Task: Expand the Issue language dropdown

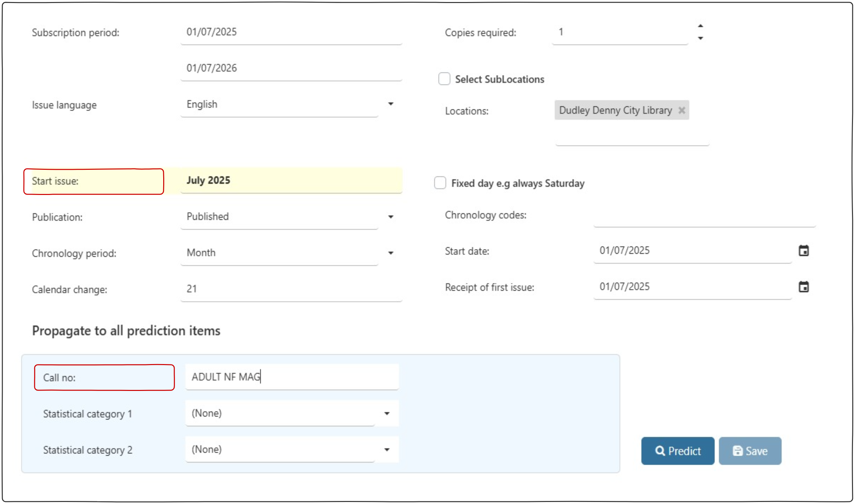Action: 391,104
